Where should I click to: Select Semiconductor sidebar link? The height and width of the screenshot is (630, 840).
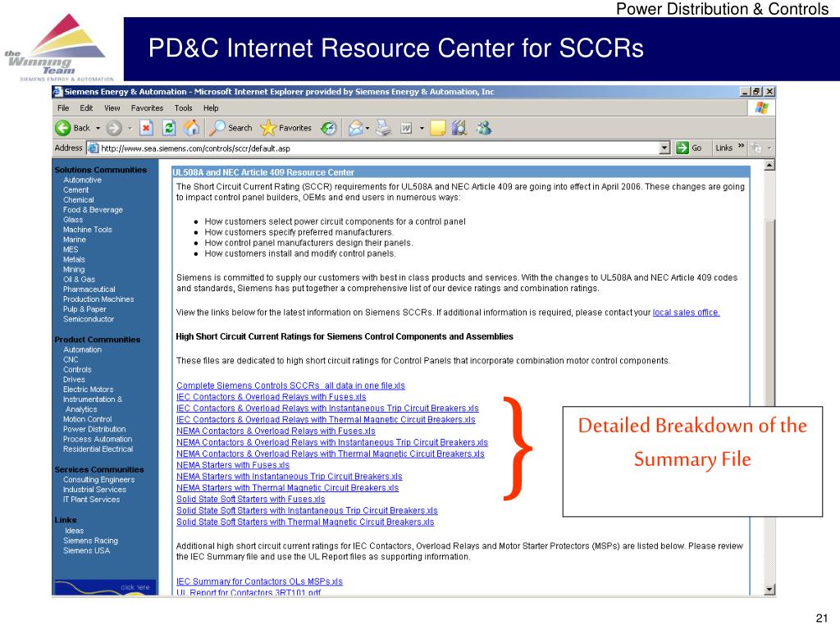pyautogui.click(x=89, y=319)
